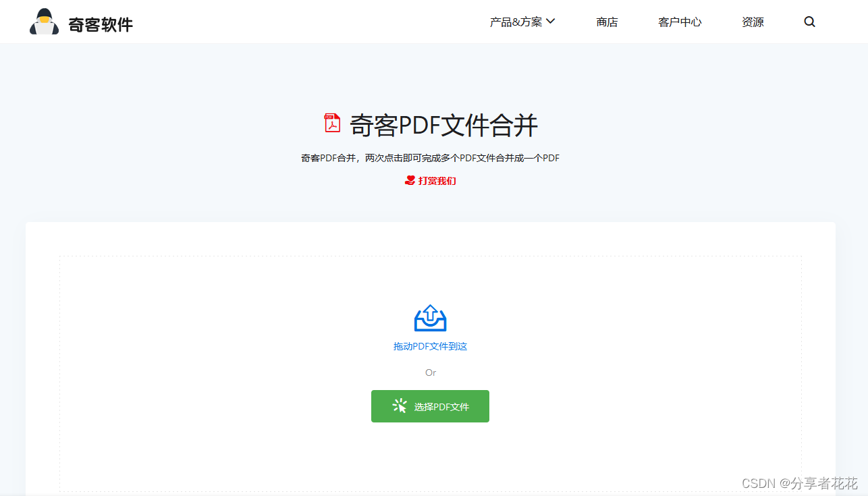Image resolution: width=868 pixels, height=496 pixels.
Task: Click the 拖动PDF文件到这 text
Action: pyautogui.click(x=431, y=346)
